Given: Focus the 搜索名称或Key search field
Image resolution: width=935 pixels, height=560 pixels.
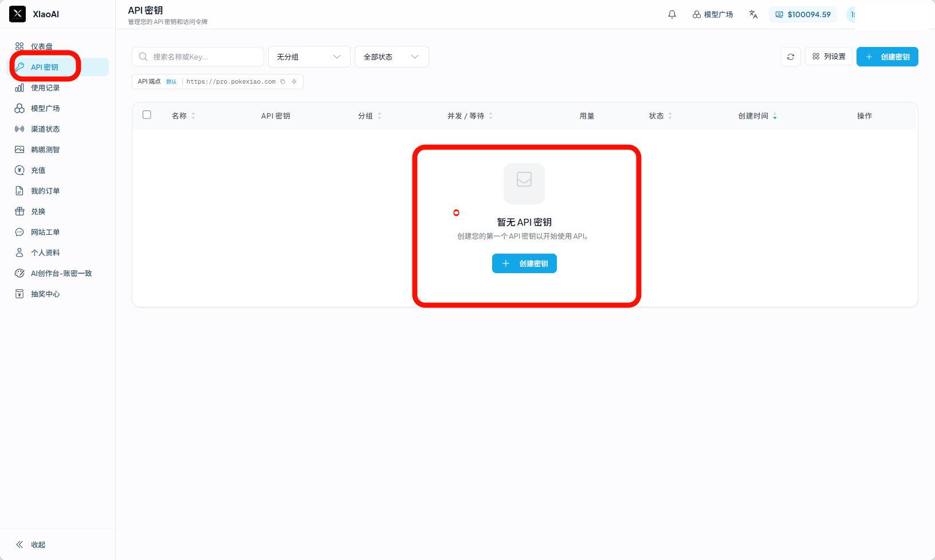Looking at the screenshot, I should pos(198,57).
